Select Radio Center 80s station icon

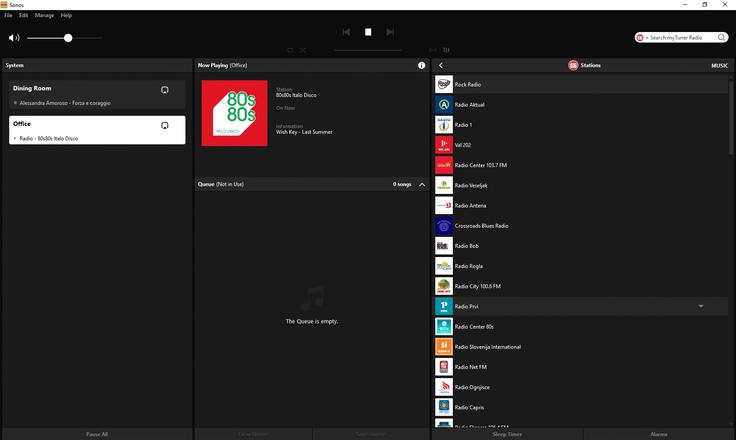(444, 327)
